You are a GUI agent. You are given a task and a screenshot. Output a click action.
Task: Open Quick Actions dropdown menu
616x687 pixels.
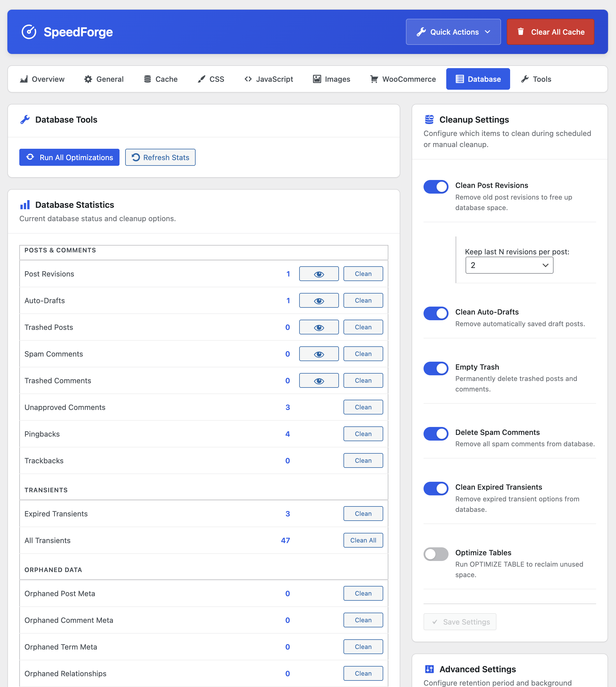453,32
